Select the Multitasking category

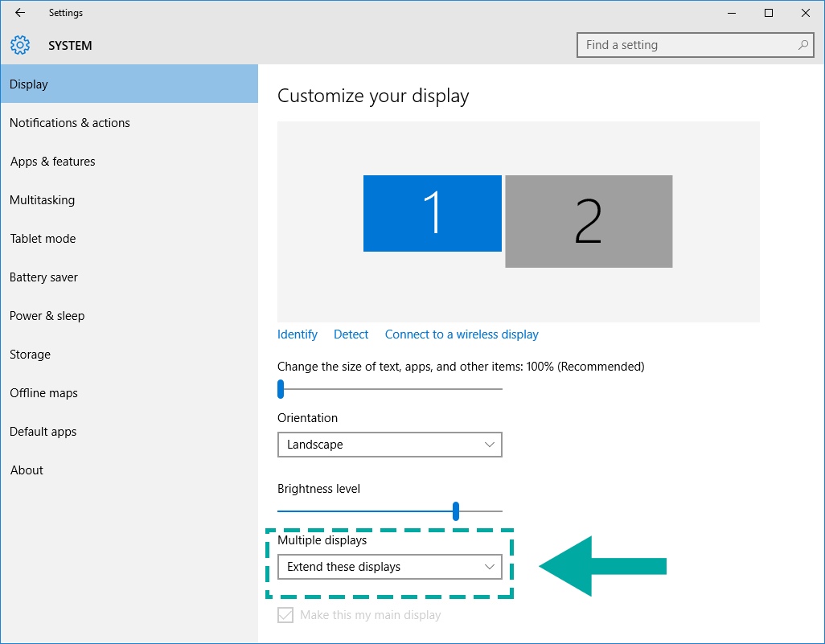pos(43,200)
